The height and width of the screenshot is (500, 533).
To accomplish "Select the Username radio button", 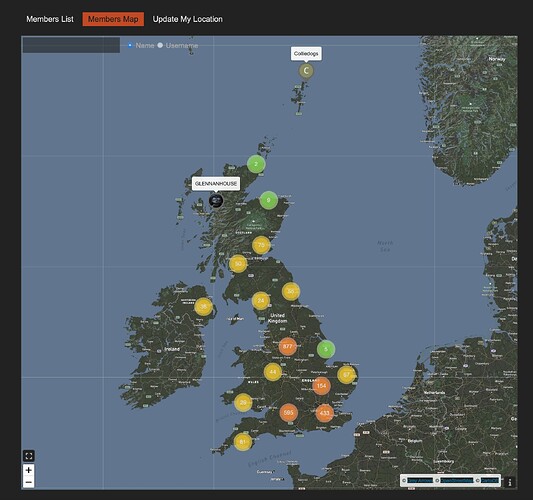I will tap(160, 45).
